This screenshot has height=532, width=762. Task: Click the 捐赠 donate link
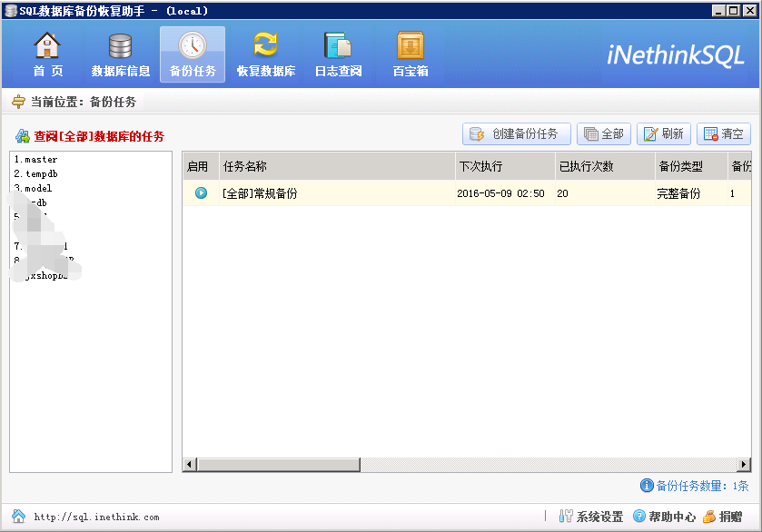(x=723, y=517)
